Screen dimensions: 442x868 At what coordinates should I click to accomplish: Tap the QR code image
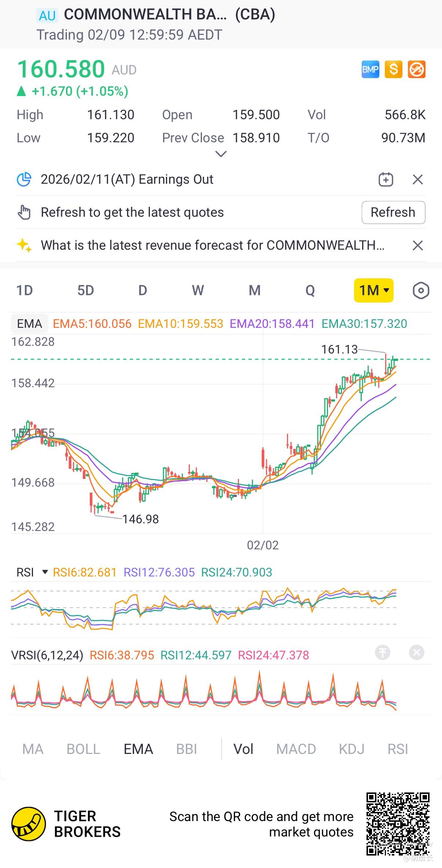[398, 824]
